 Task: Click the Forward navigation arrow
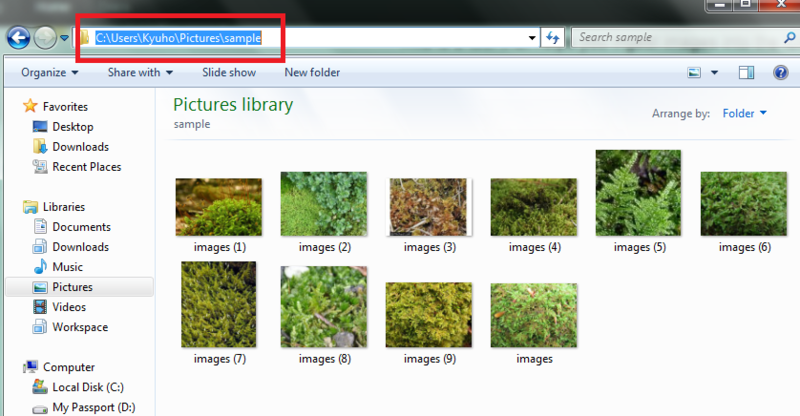45,38
